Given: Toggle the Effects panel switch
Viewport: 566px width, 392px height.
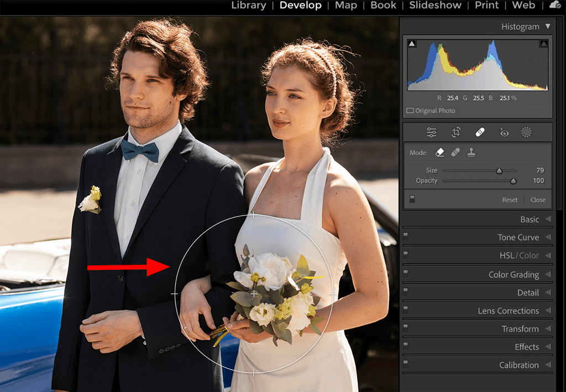Looking at the screenshot, I should (406, 346).
